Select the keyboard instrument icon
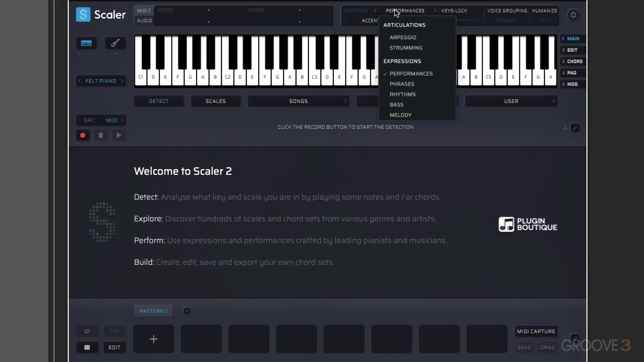The height and width of the screenshot is (362, 644). point(86,43)
